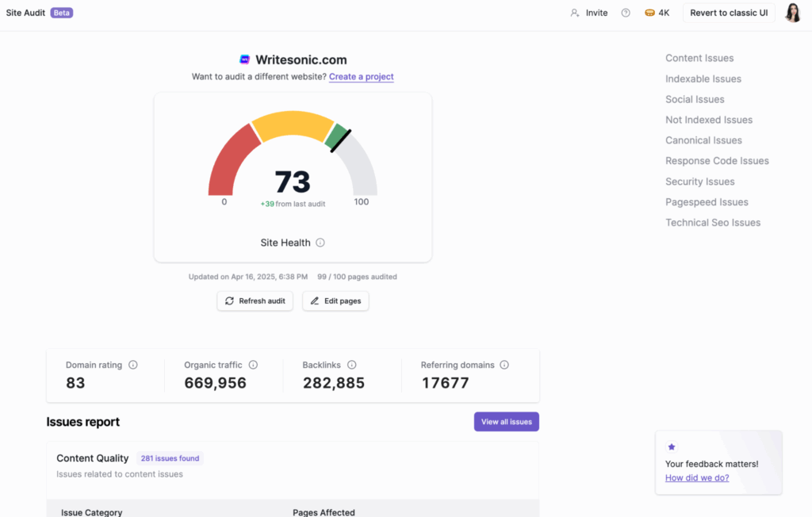Click the Site Health info icon
This screenshot has width=812, height=517.
[x=320, y=243]
